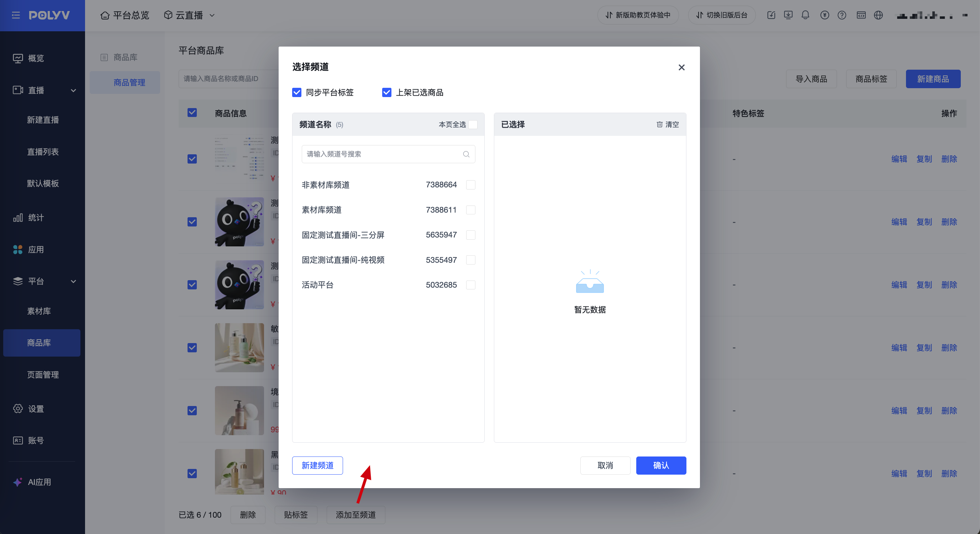Open 应用 in the sidebar
The height and width of the screenshot is (534, 980).
click(28, 249)
